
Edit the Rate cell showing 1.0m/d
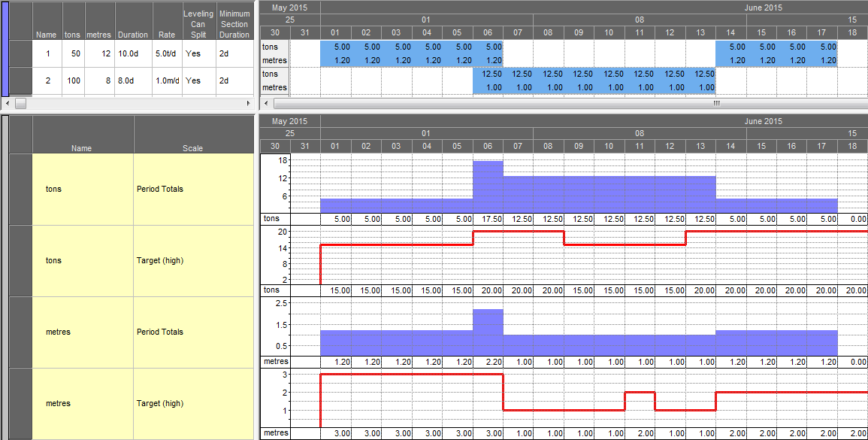167,80
